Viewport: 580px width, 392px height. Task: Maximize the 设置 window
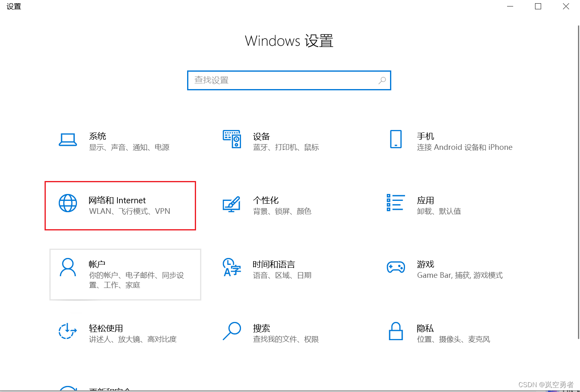pyautogui.click(x=538, y=6)
